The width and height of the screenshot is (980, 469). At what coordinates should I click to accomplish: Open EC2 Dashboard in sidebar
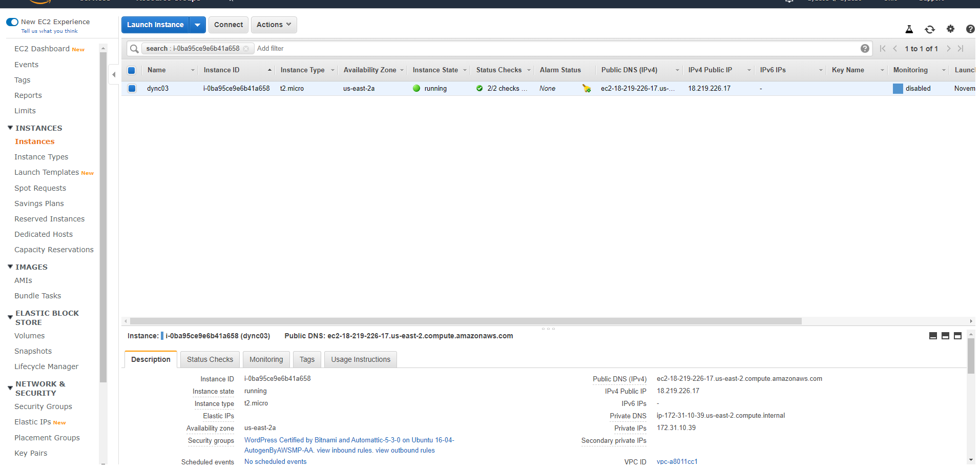42,49
